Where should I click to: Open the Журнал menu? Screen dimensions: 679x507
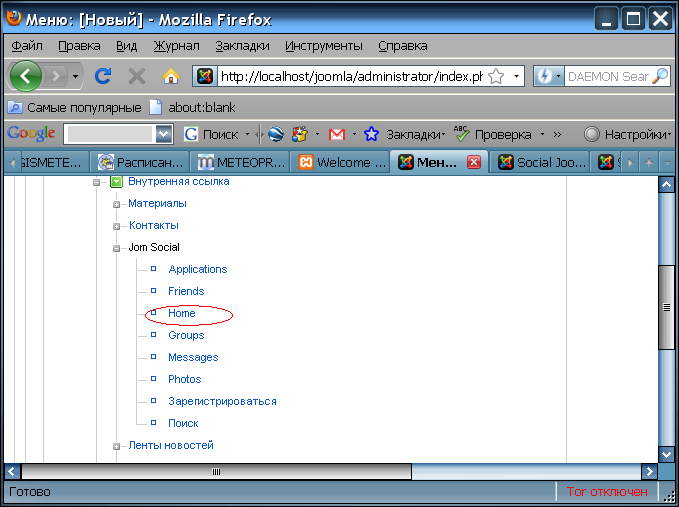click(x=176, y=45)
